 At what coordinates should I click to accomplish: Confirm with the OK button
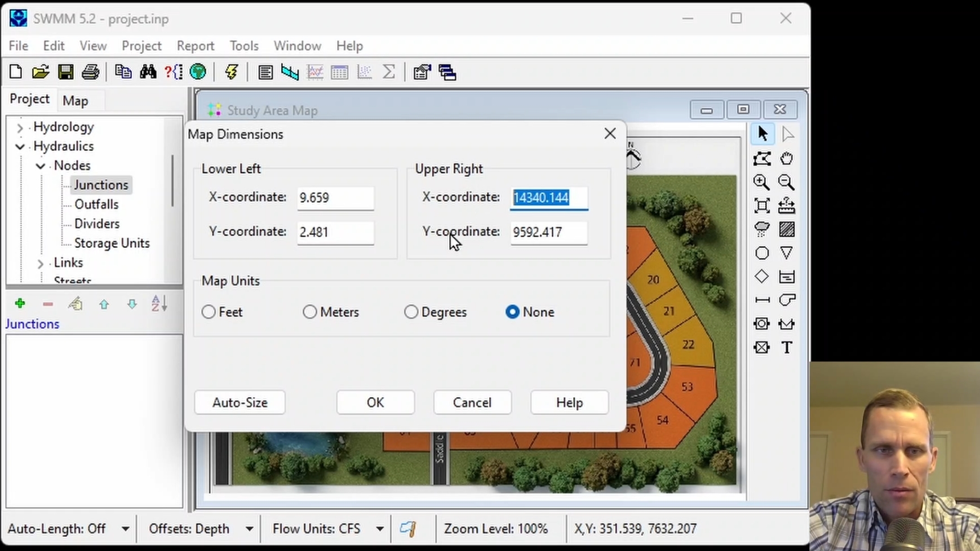[x=375, y=403]
